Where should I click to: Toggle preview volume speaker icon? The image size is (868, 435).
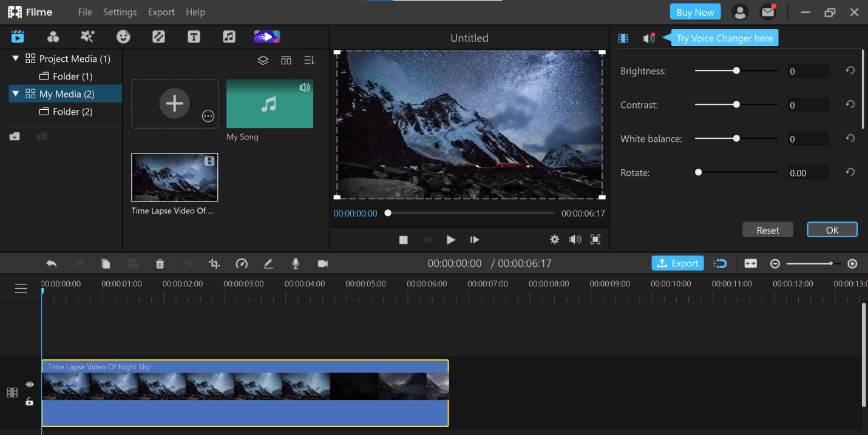pyautogui.click(x=575, y=240)
